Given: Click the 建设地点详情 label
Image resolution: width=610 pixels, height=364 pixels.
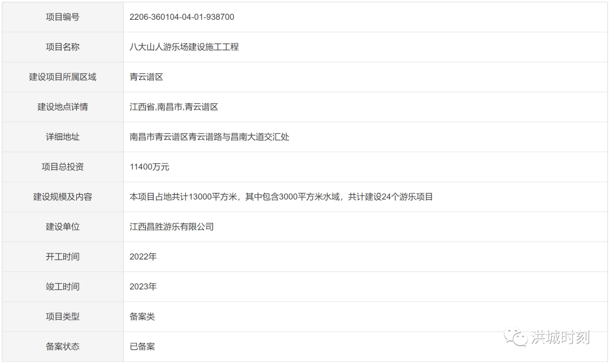Looking at the screenshot, I should tap(63, 107).
